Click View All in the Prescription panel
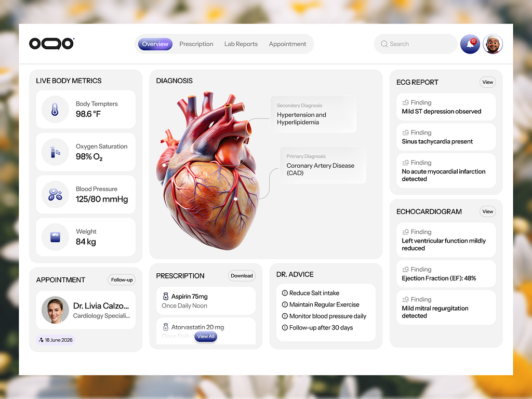The height and width of the screenshot is (399, 532). [206, 337]
